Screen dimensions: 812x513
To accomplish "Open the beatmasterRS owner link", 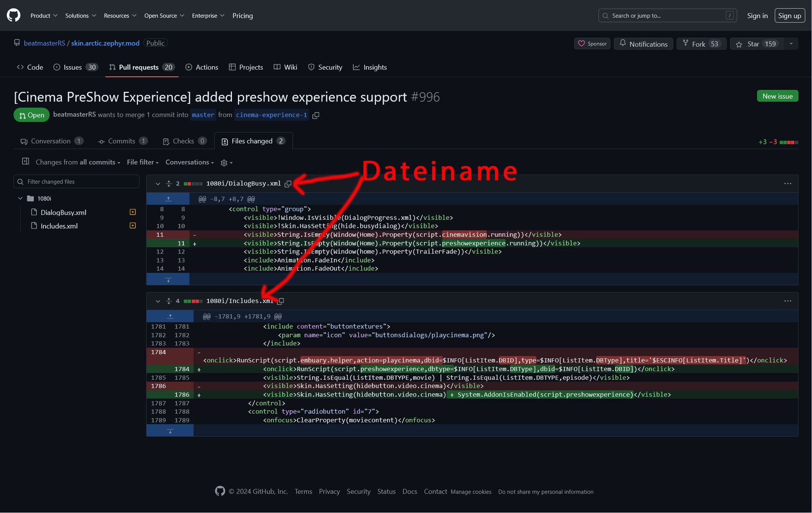I will click(44, 43).
